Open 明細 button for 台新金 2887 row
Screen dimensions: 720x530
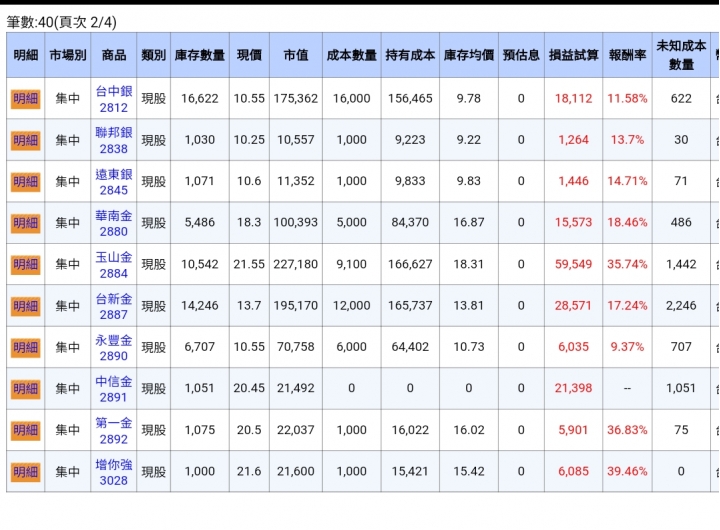[26, 306]
